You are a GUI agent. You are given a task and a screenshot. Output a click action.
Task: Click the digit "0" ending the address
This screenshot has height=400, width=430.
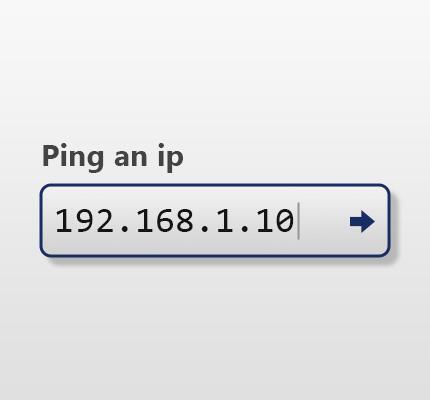tap(285, 220)
